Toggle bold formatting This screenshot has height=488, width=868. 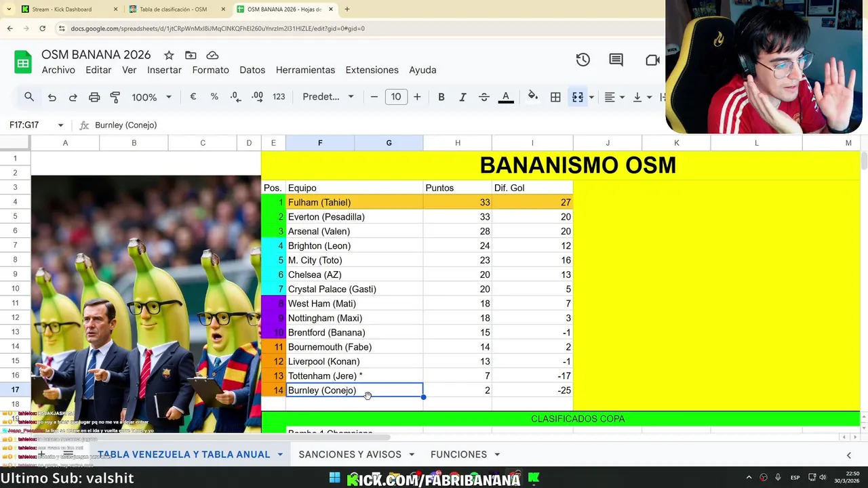(441, 97)
